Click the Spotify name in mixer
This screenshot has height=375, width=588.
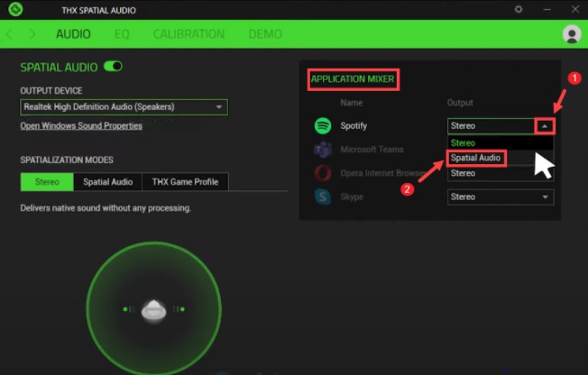[354, 125]
